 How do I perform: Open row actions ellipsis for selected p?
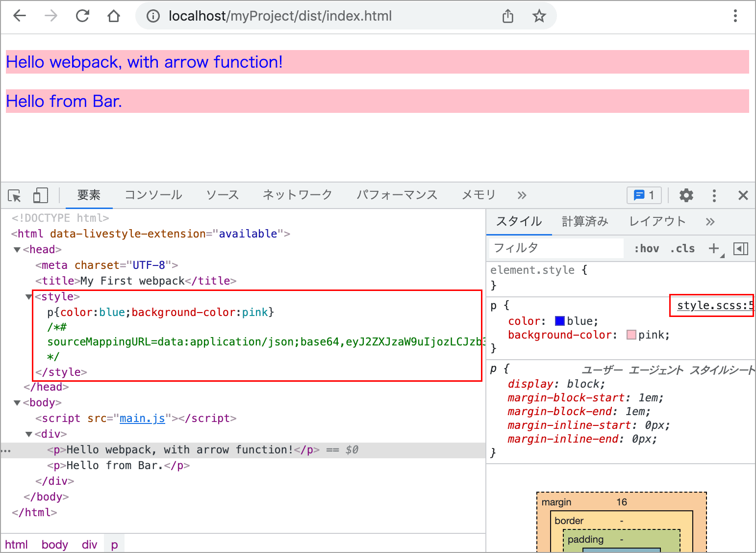6,450
